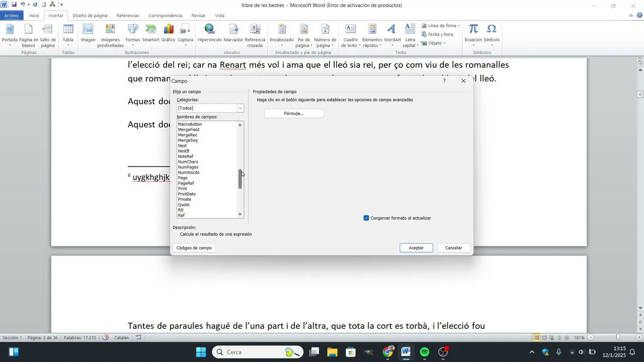Insert a chart with Gráfico
The image size is (644, 362).
[168, 33]
